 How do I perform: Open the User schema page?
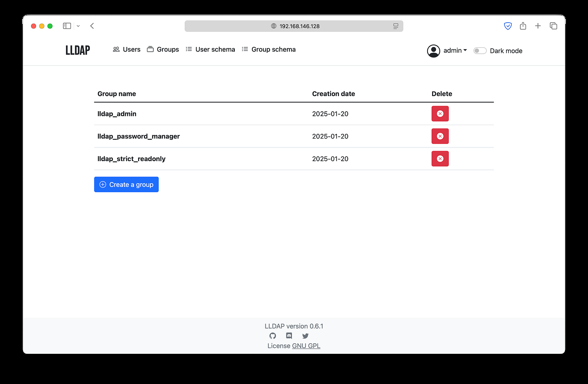point(210,50)
